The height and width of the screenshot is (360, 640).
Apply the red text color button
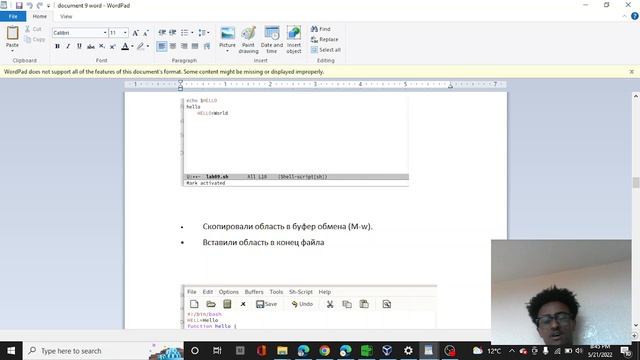click(125, 46)
